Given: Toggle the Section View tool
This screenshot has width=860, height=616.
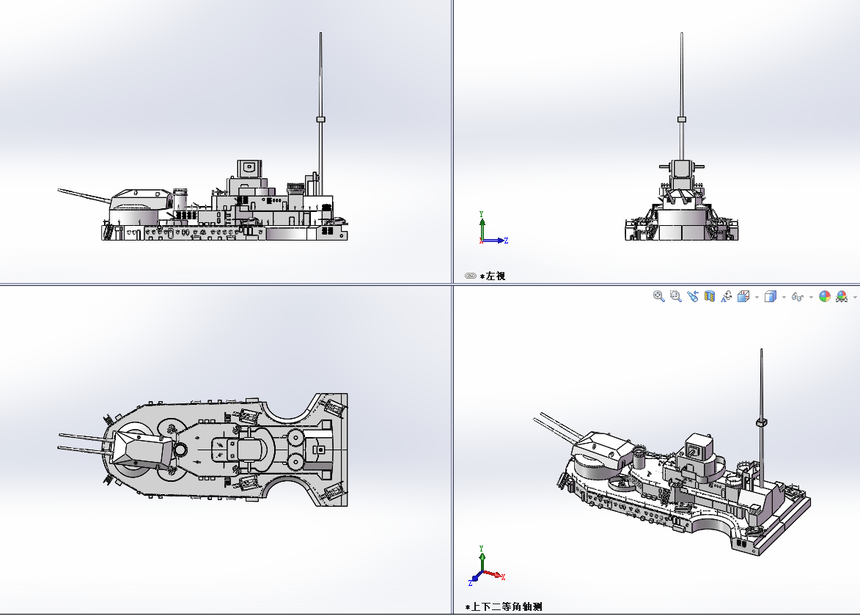Looking at the screenshot, I should pyautogui.click(x=709, y=297).
